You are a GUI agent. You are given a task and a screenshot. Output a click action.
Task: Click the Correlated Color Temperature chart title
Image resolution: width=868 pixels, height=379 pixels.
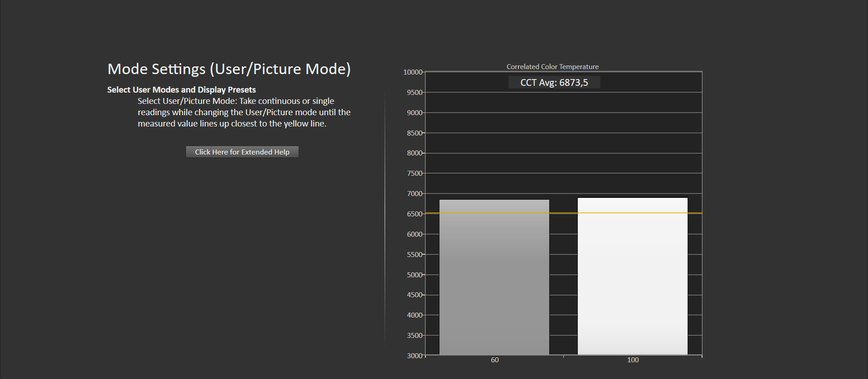tap(552, 66)
